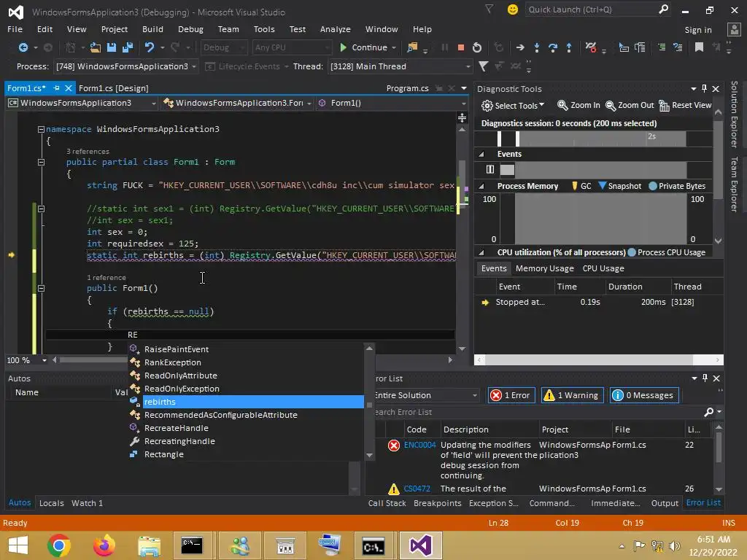The width and height of the screenshot is (747, 560).
Task: Collapse the Events section in diagnostics
Action: click(x=481, y=155)
